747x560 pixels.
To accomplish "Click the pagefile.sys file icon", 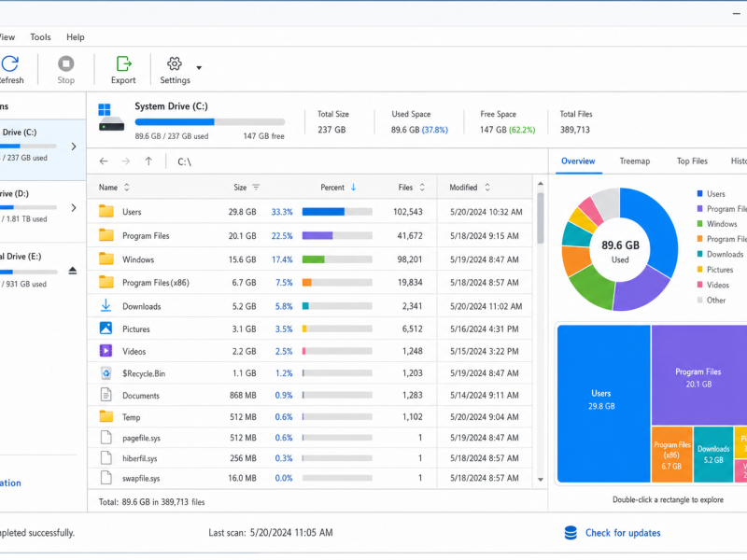I will coord(106,437).
